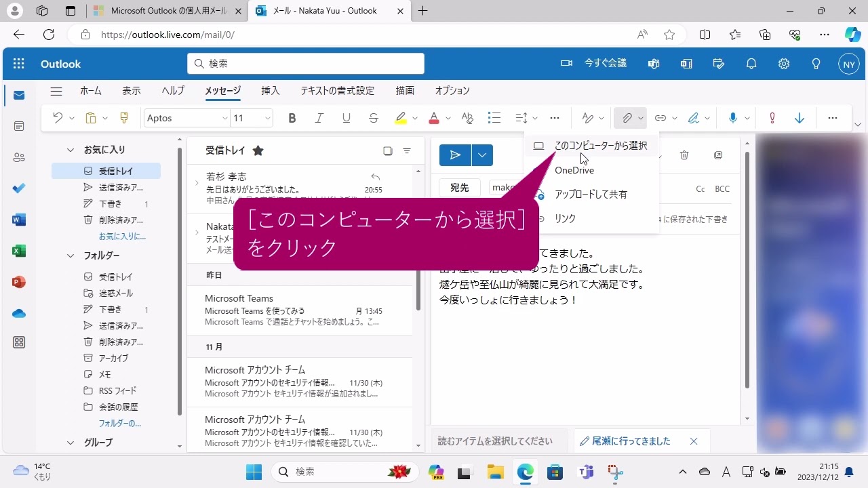
Task: Open People from left sidebar
Action: tap(19, 157)
